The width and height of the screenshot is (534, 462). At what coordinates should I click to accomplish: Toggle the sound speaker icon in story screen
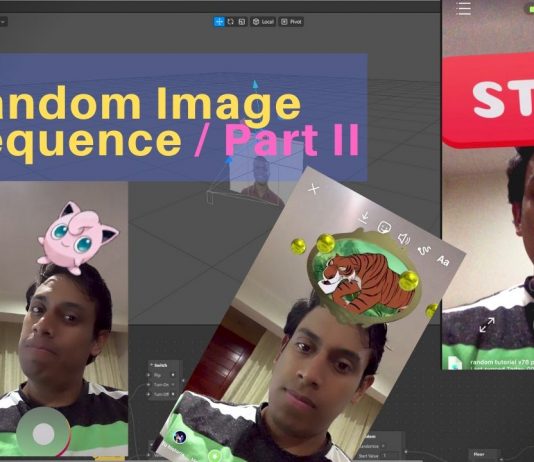[x=404, y=238]
